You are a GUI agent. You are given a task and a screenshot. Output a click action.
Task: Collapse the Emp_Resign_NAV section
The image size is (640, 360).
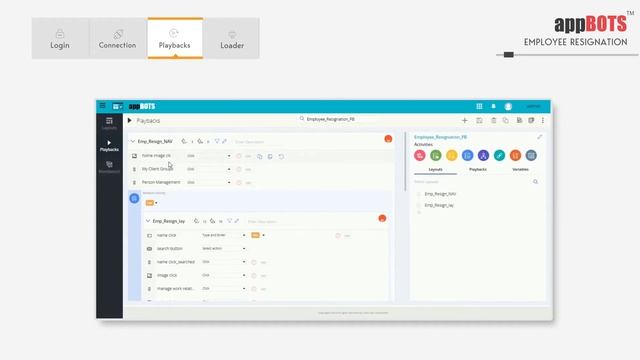click(133, 141)
